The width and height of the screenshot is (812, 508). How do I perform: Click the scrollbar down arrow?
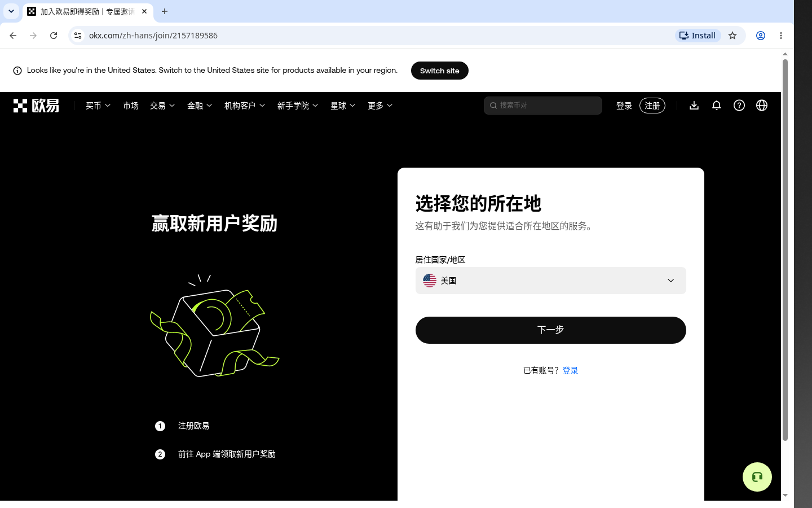click(x=785, y=495)
